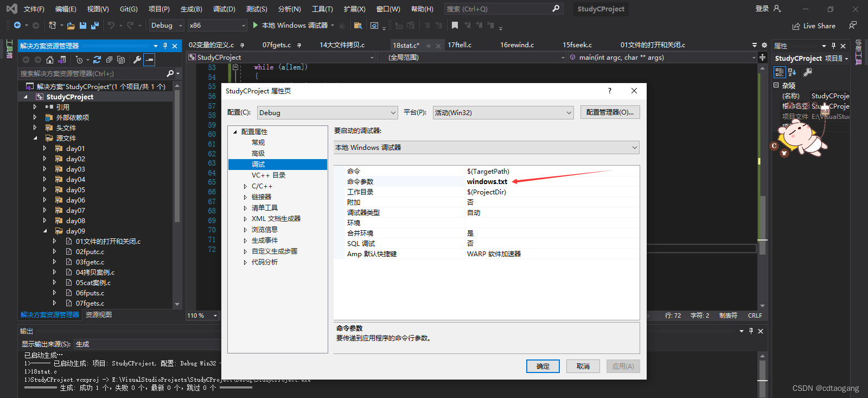This screenshot has width=868, height=398.
Task: Click the Solution Explorer search field
Action: tap(92, 73)
